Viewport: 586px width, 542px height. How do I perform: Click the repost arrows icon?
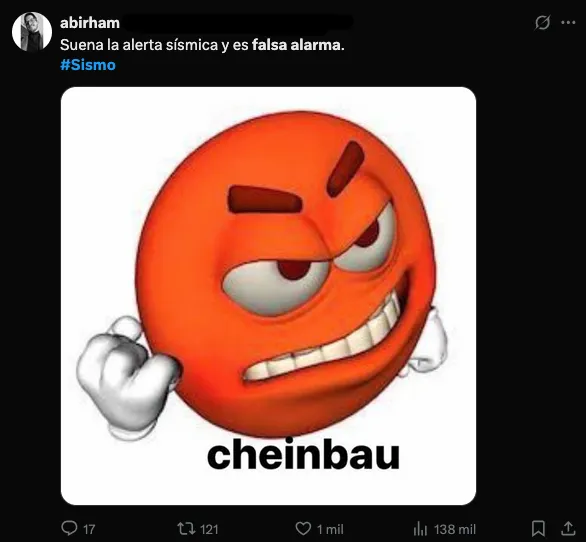186,529
